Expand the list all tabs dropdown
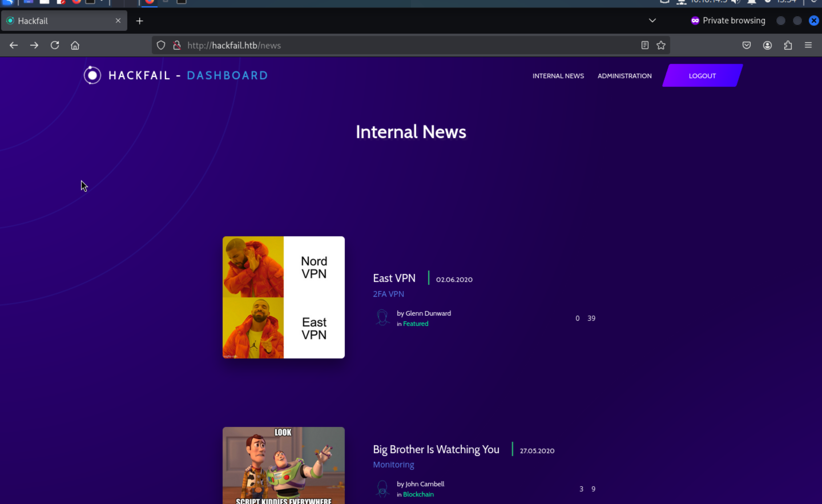Viewport: 822px width, 504px height. 652,21
